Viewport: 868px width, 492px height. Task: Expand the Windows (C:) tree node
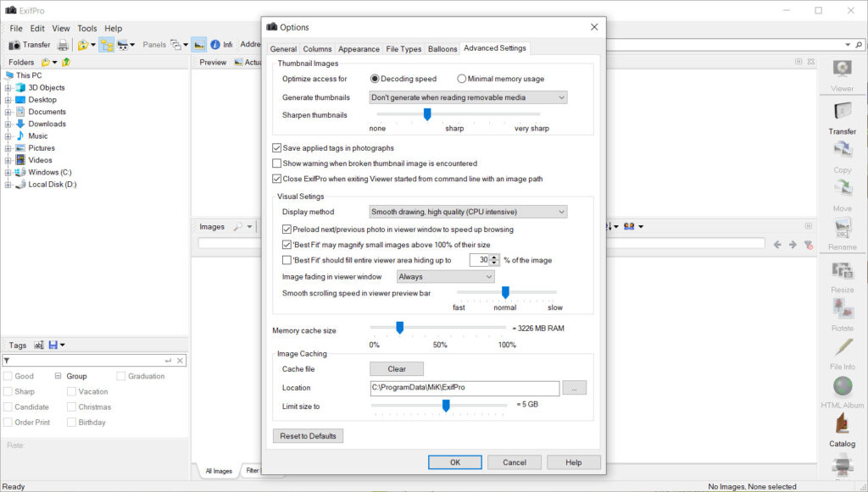click(x=8, y=173)
